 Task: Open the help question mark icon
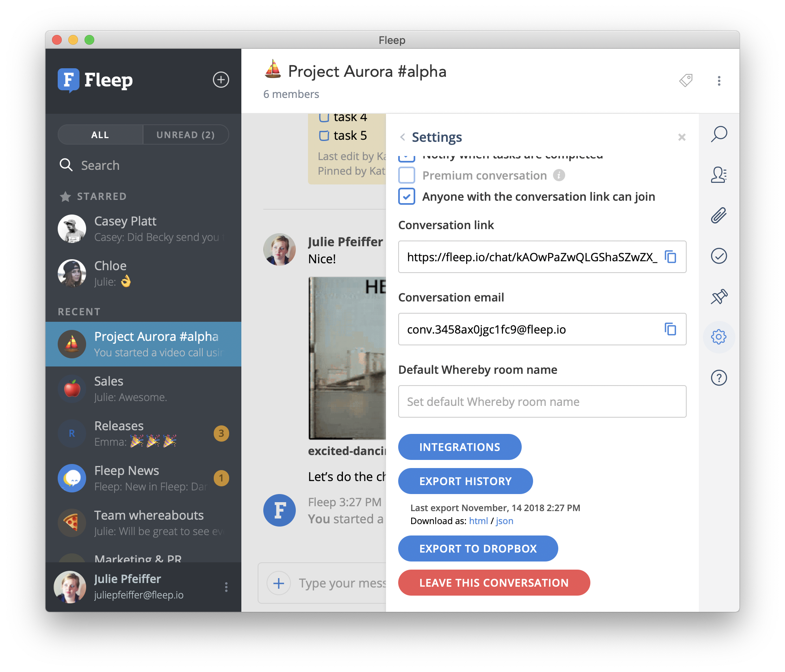pos(719,378)
